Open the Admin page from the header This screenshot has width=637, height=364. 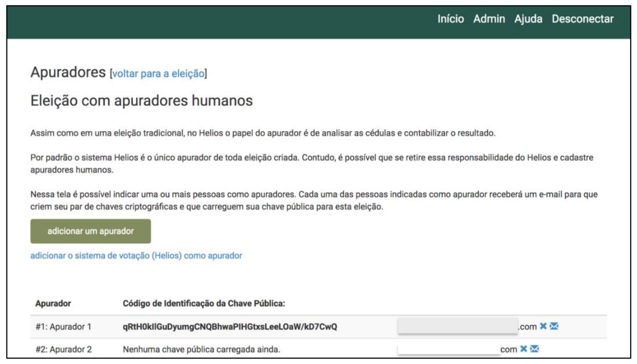[x=489, y=19]
